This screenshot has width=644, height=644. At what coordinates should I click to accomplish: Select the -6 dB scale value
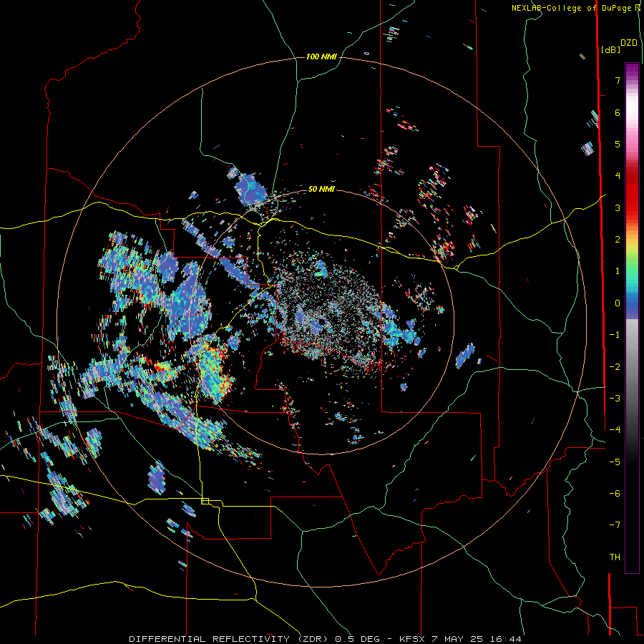tap(615, 494)
